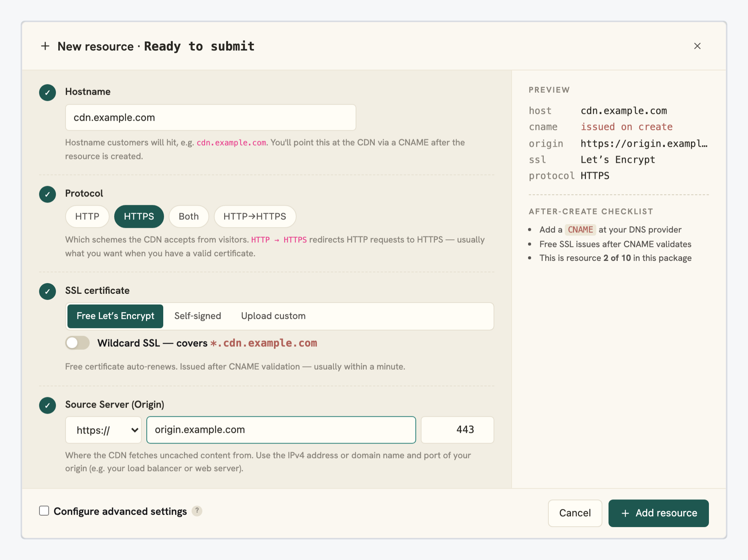Viewport: 748px width, 560px height.
Task: Choose the Self-signed certificate tab
Action: (198, 316)
